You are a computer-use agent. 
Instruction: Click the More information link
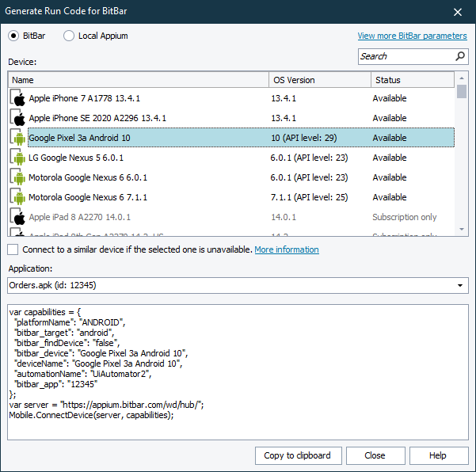pyautogui.click(x=287, y=249)
